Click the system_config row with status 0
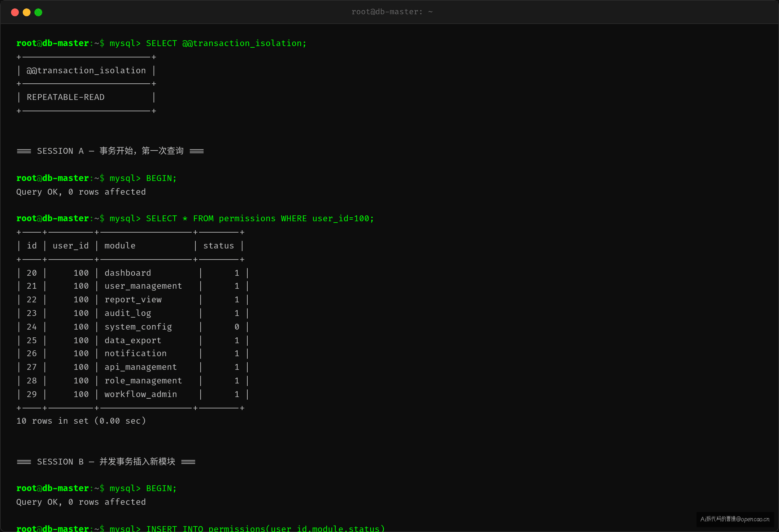The height and width of the screenshot is (532, 779). [x=133, y=327]
